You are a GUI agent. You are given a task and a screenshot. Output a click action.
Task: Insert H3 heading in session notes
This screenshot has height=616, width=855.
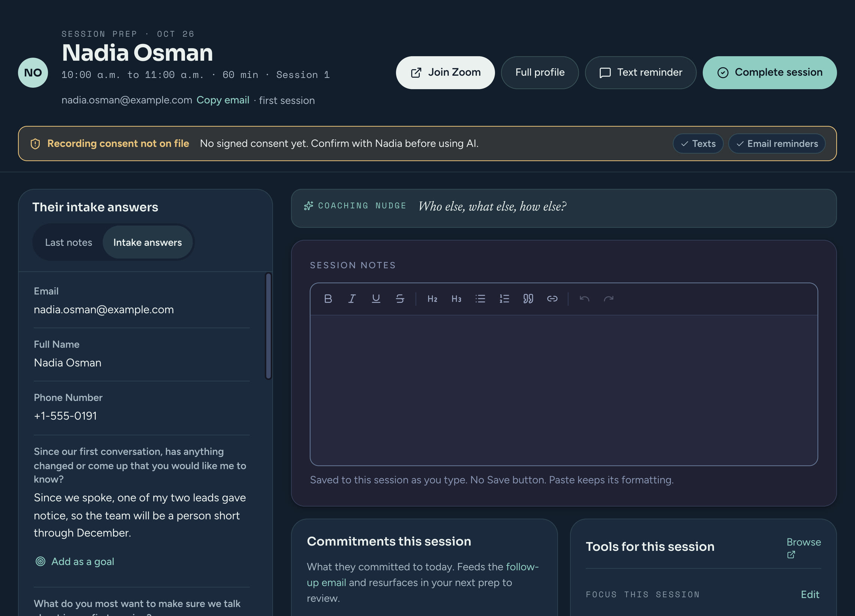click(456, 299)
